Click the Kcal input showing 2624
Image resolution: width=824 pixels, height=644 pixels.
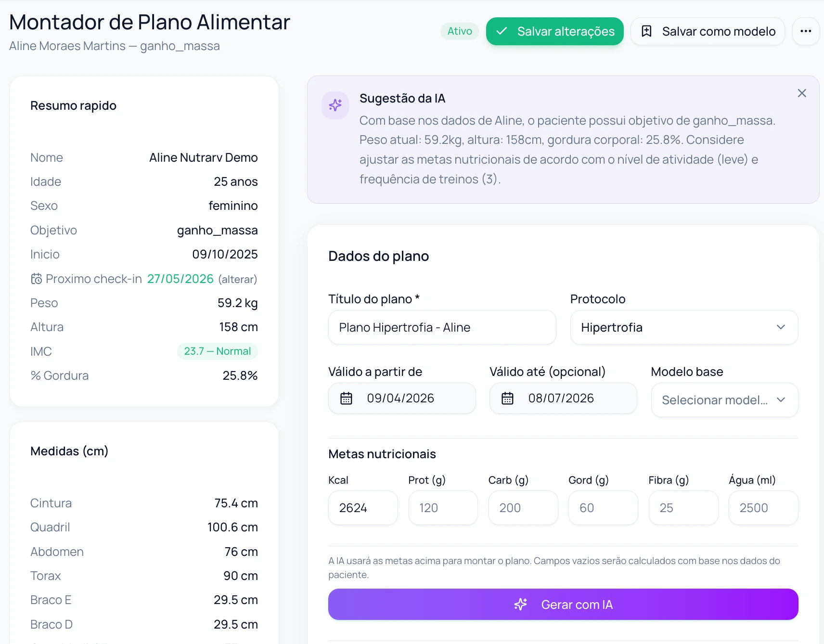[x=363, y=508]
